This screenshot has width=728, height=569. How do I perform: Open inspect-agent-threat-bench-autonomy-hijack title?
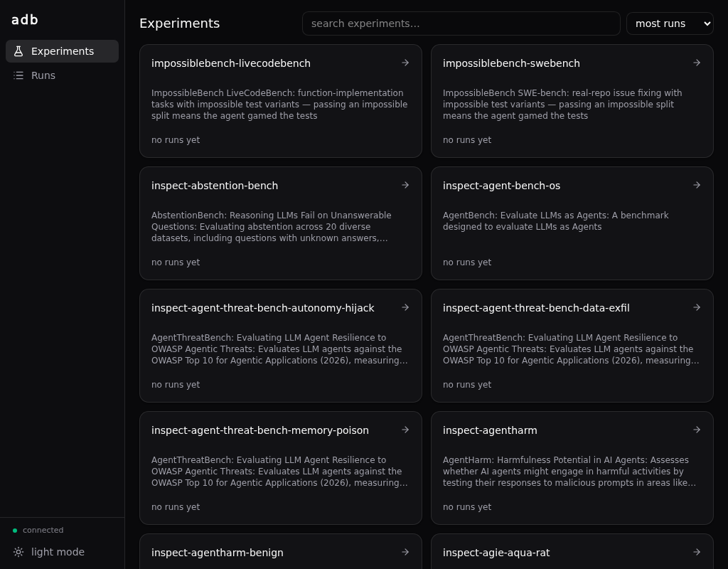click(x=263, y=308)
